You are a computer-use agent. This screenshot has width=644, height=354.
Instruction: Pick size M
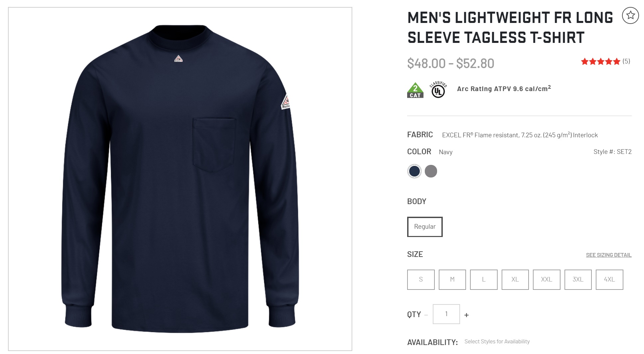click(x=452, y=280)
